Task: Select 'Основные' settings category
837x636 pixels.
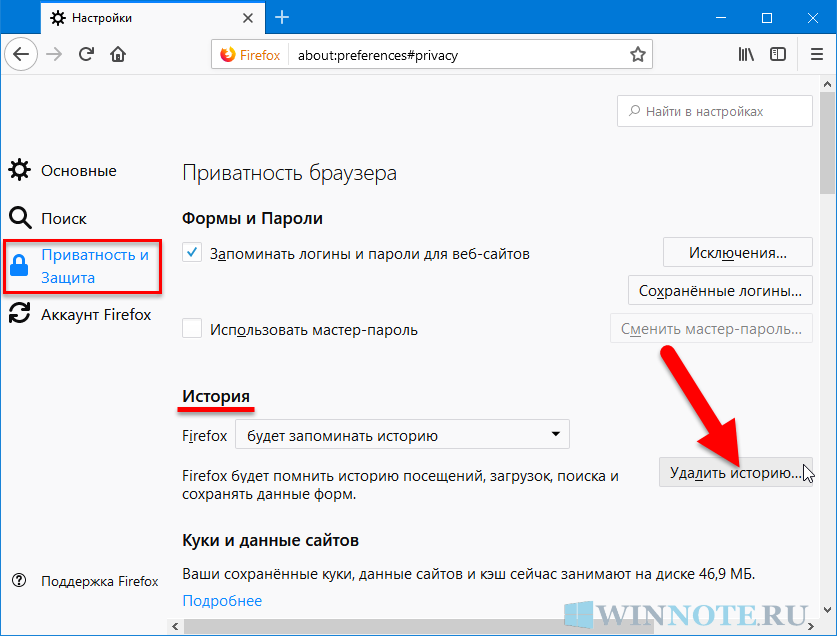Action: 78,171
